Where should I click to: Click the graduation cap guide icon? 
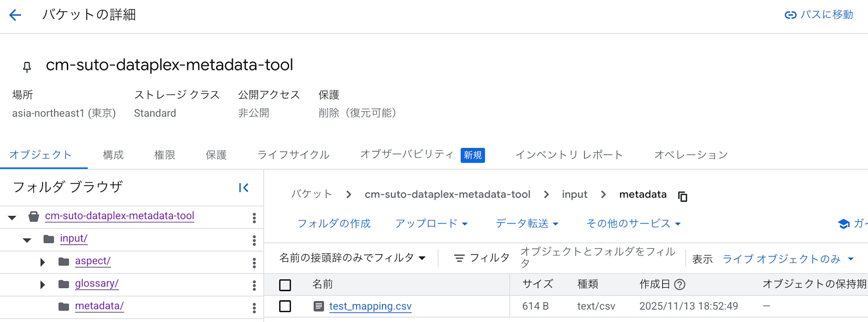(844, 224)
